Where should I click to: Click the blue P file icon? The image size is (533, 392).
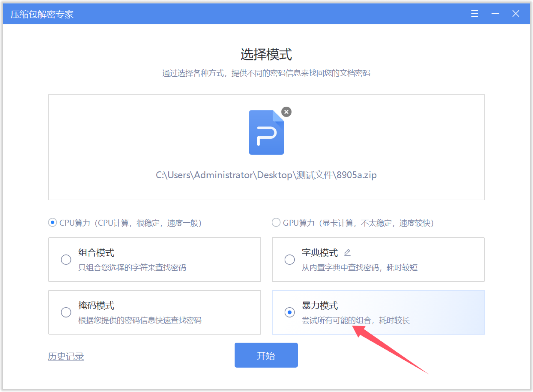[x=266, y=132]
